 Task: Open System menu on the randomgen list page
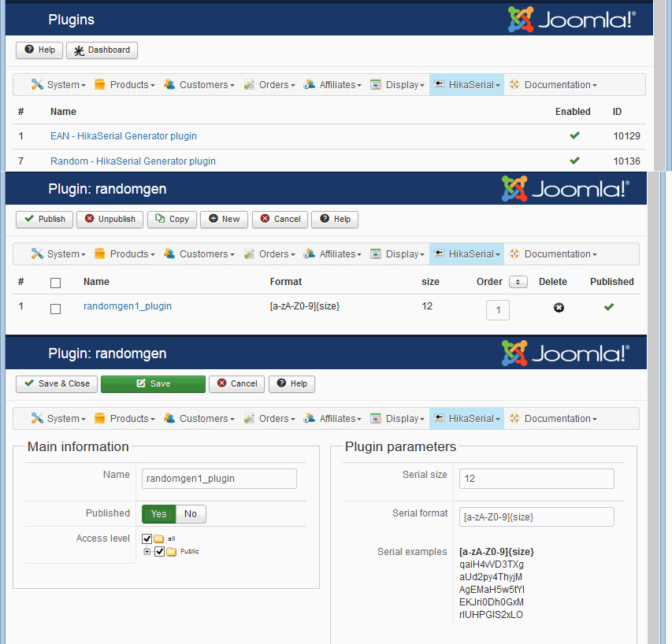pos(58,254)
